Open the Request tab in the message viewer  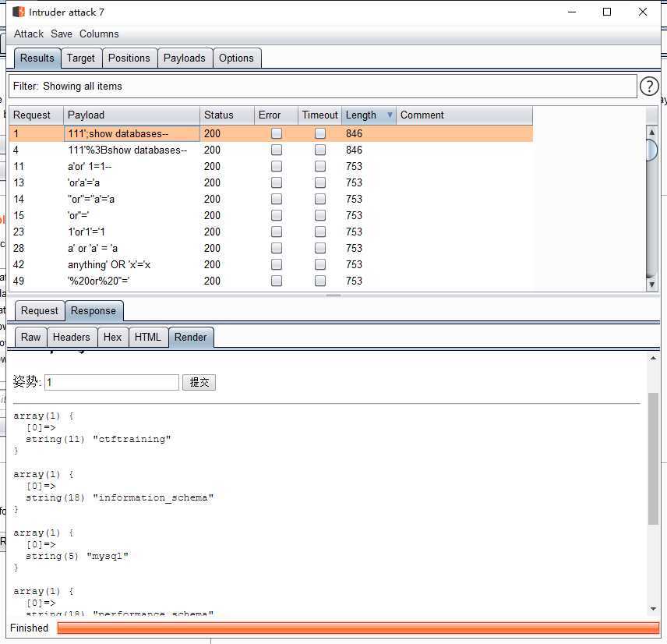tap(40, 311)
